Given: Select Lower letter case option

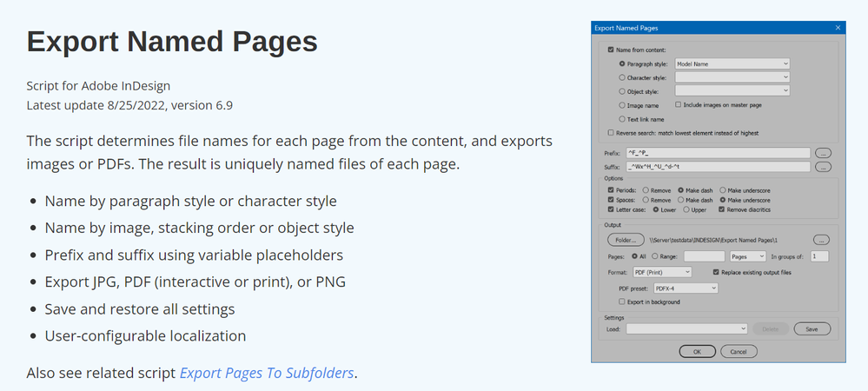Looking at the screenshot, I should 656,210.
